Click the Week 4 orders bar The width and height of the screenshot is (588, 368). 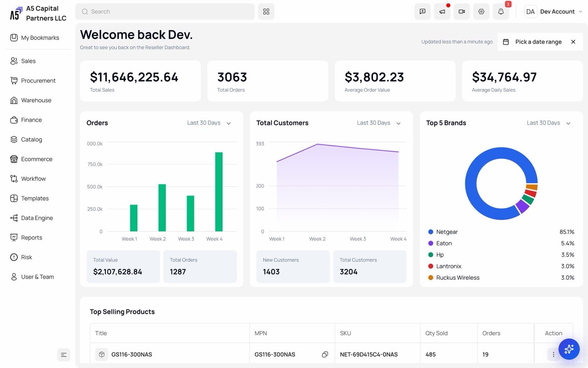(219, 192)
